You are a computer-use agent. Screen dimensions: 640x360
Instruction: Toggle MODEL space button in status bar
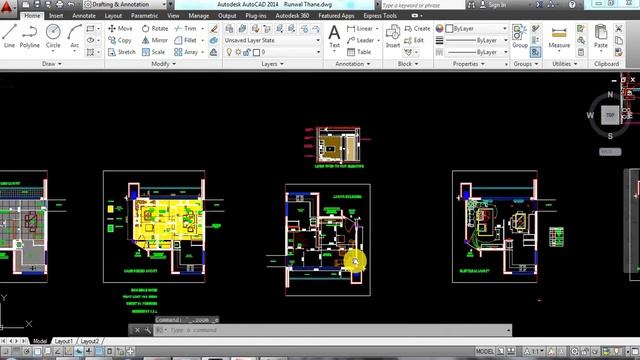tap(485, 351)
